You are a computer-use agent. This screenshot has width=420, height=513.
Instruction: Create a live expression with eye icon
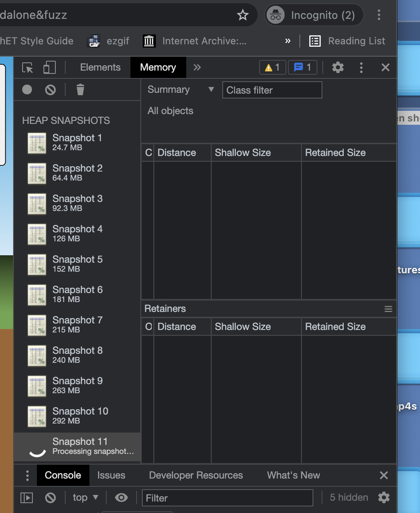(121, 497)
